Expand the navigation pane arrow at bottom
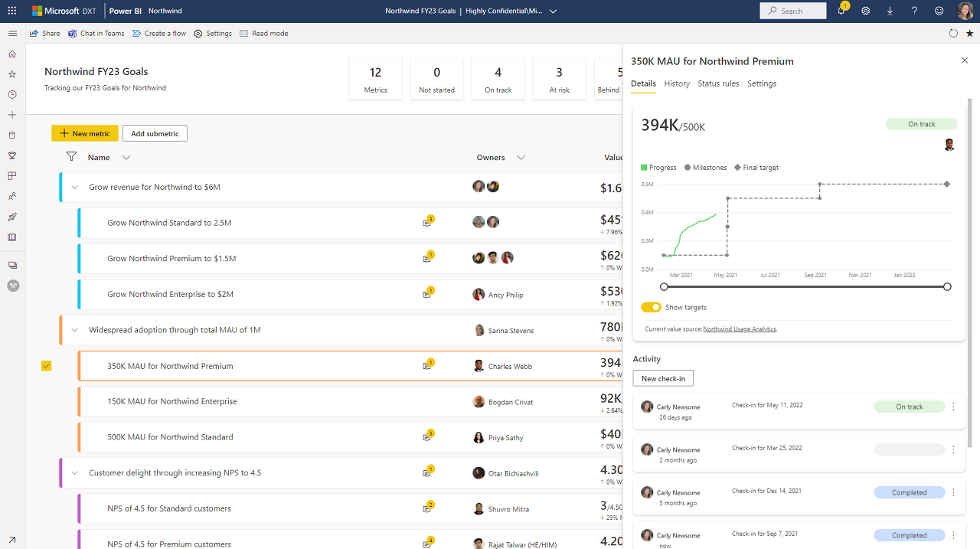The width and height of the screenshot is (980, 549). click(12, 540)
